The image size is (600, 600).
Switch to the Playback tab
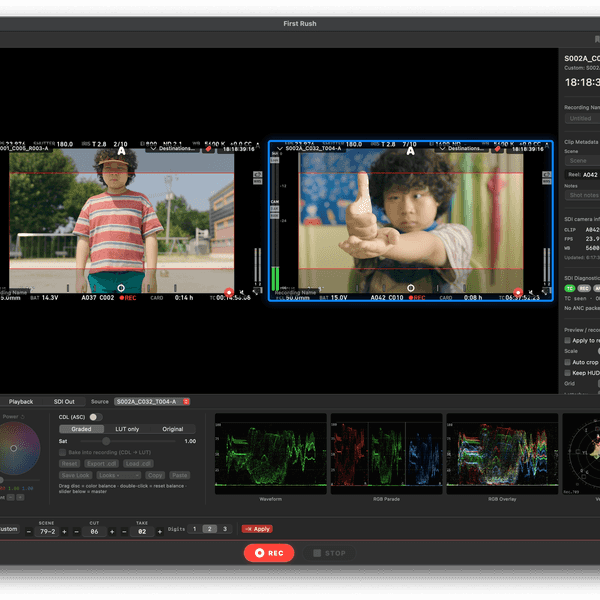point(21,401)
